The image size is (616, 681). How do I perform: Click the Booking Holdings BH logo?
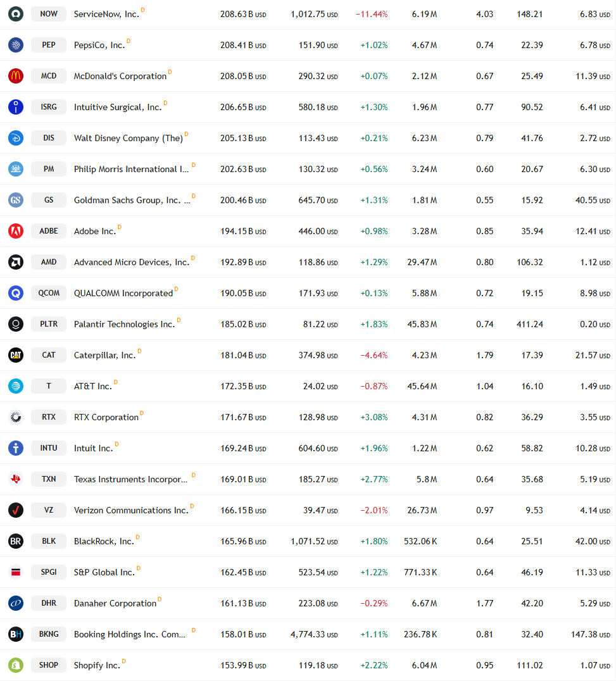coord(16,634)
